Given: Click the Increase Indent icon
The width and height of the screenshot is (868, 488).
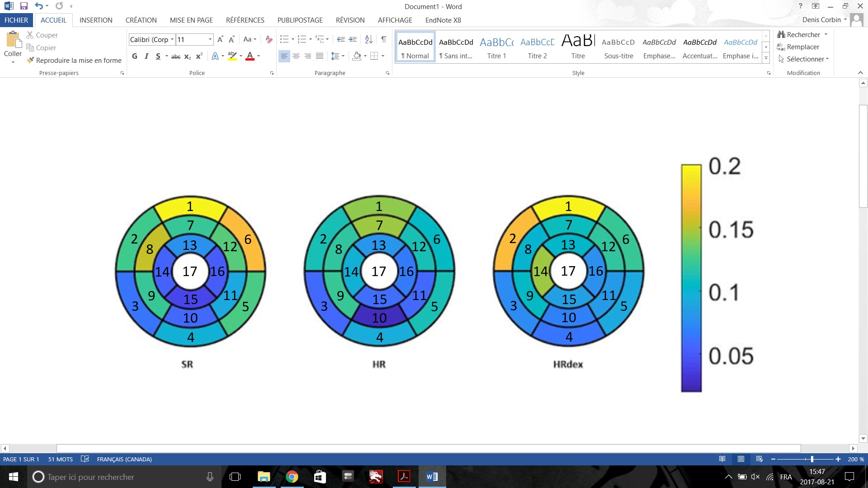Looking at the screenshot, I should click(x=353, y=39).
